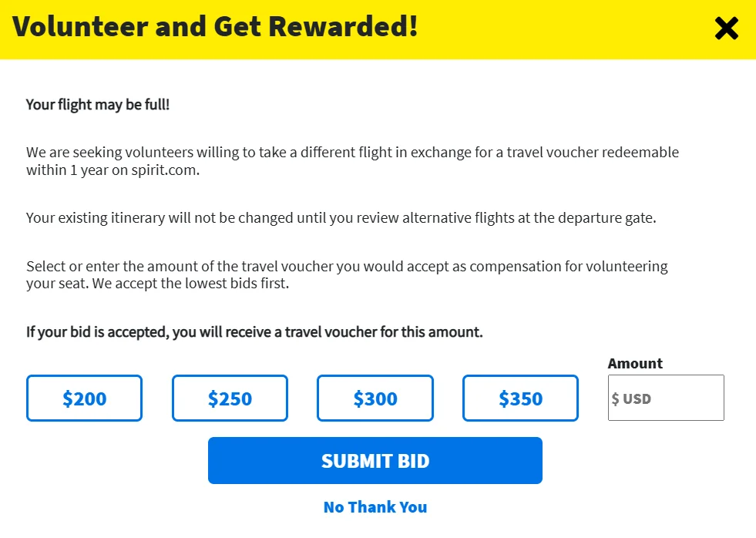Click the "Your flight may be full!" text

coord(98,104)
